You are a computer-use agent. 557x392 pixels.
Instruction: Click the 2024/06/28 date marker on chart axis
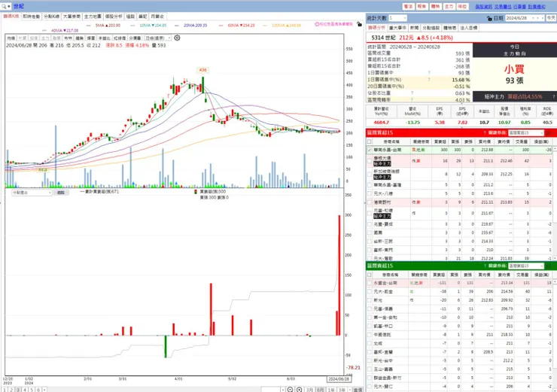coord(339,379)
